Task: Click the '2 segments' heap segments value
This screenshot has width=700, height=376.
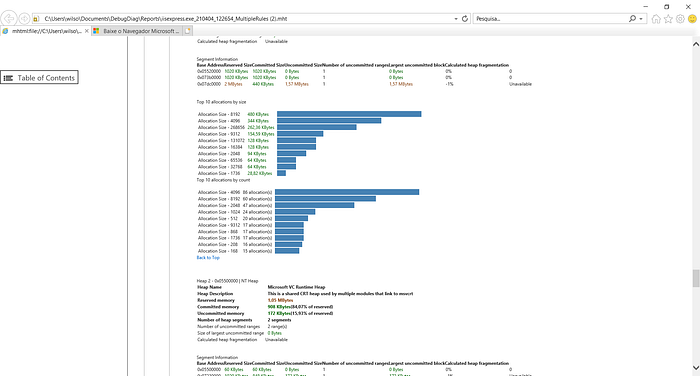Action: coord(279,320)
